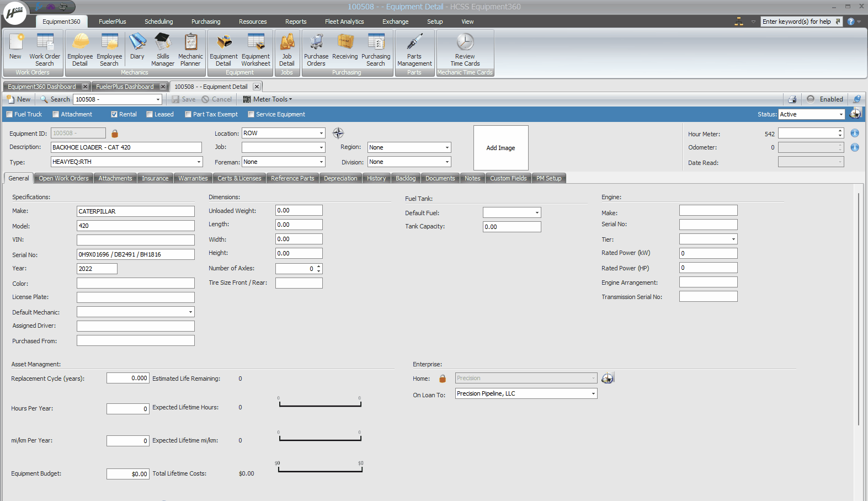Screen dimensions: 868x501
Task: Open Equipment Detail ribbon icon
Action: pos(223,49)
